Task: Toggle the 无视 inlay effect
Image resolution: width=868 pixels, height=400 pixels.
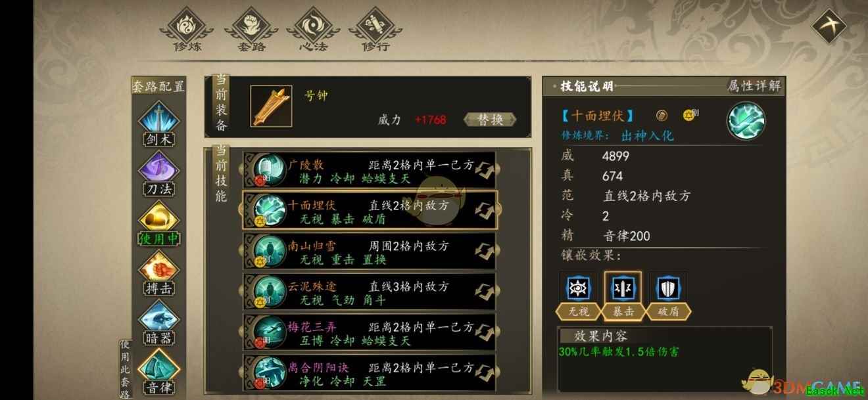Action: point(577,295)
